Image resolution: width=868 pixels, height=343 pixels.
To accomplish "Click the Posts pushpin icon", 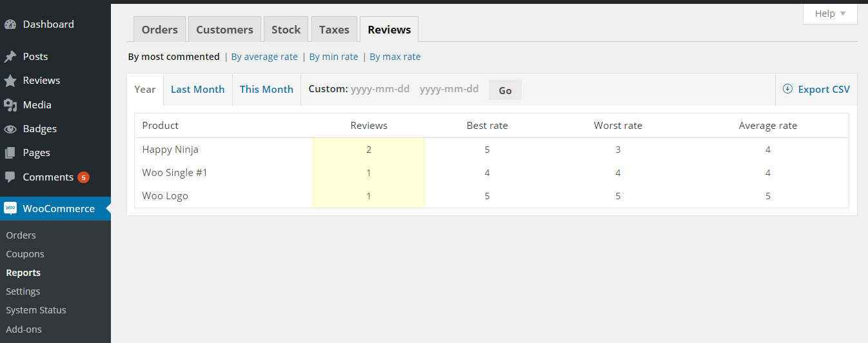I will 10,57.
